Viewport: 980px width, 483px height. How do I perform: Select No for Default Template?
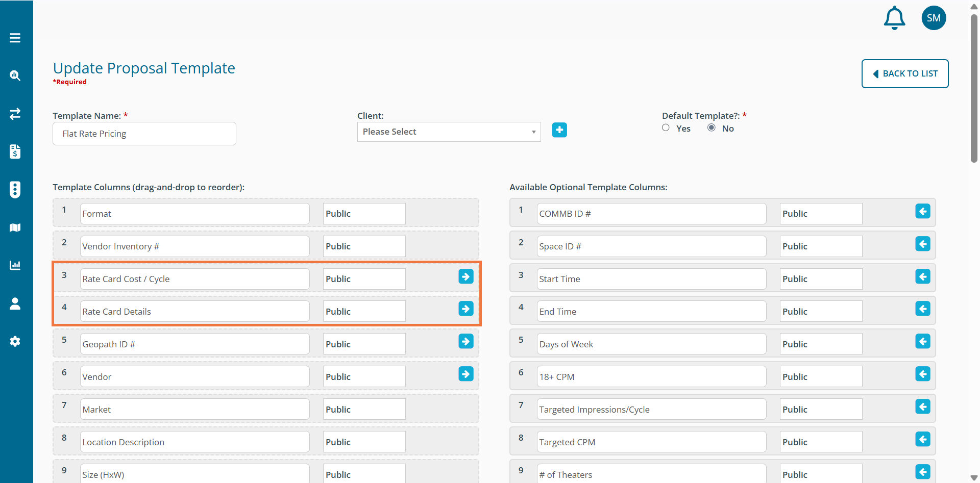click(x=711, y=128)
